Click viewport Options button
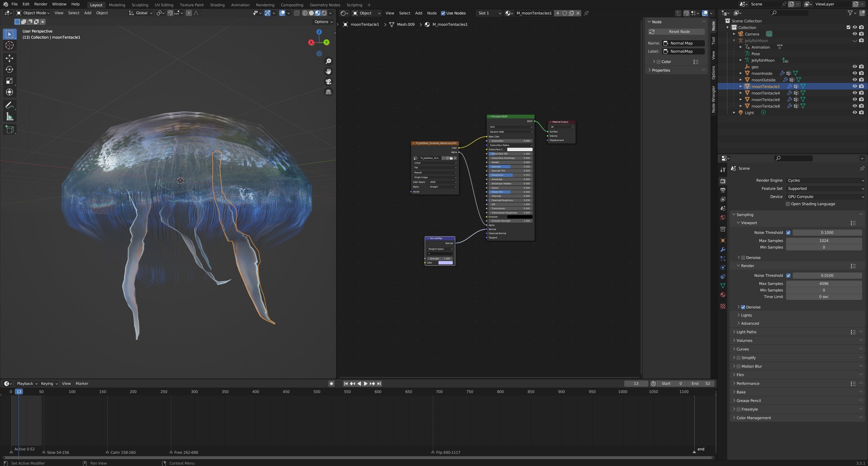The width and height of the screenshot is (868, 466). pos(323,21)
